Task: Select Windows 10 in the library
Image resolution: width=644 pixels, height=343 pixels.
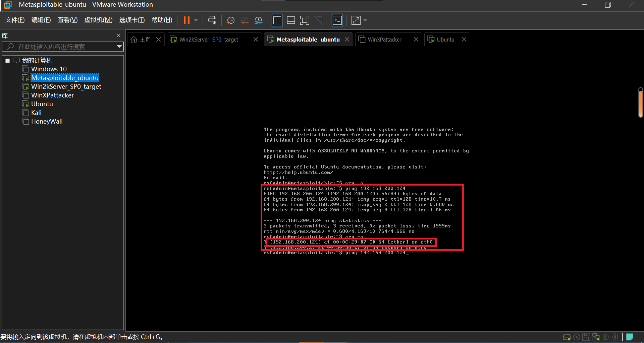Action: pyautogui.click(x=49, y=69)
